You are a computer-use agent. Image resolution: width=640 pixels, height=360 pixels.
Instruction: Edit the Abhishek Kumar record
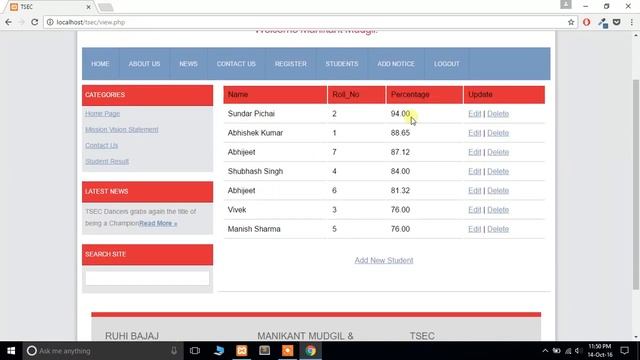(475, 133)
